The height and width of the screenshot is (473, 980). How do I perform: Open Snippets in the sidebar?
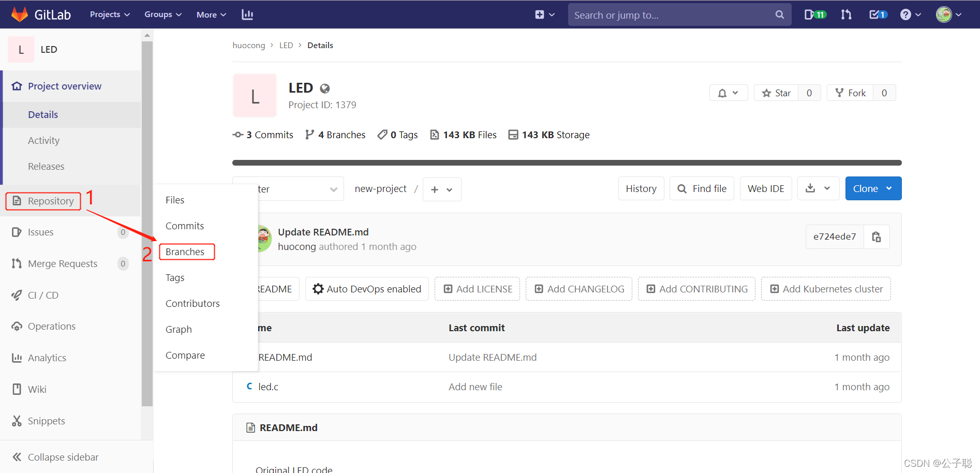click(46, 421)
